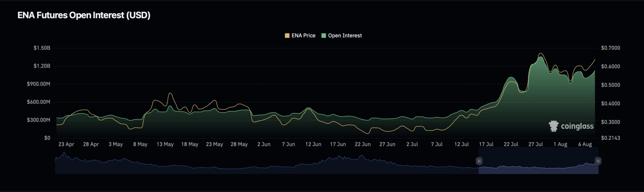
Task: Click the 23 May date label
Action: [x=215, y=144]
